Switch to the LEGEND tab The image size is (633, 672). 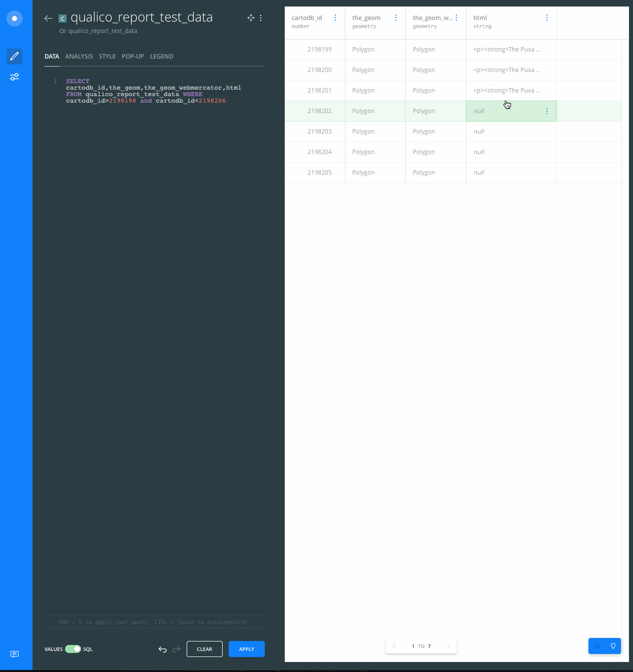(x=162, y=57)
